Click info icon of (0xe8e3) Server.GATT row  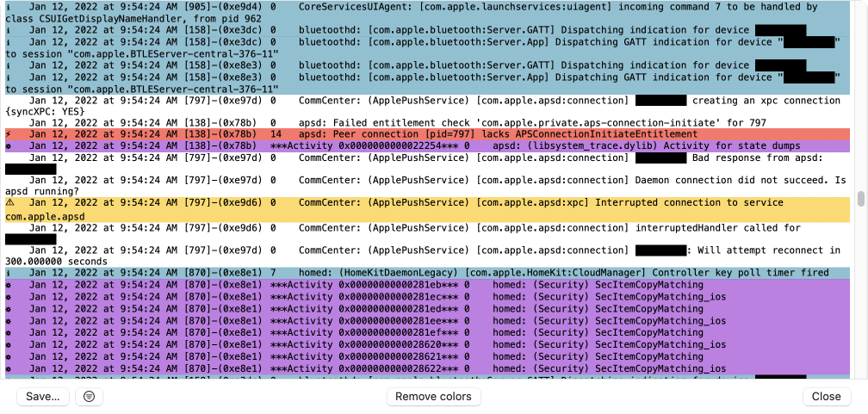[x=9, y=66]
